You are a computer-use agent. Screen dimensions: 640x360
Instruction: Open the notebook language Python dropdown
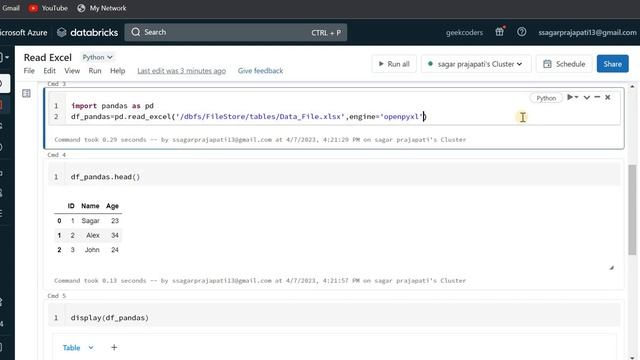click(97, 57)
